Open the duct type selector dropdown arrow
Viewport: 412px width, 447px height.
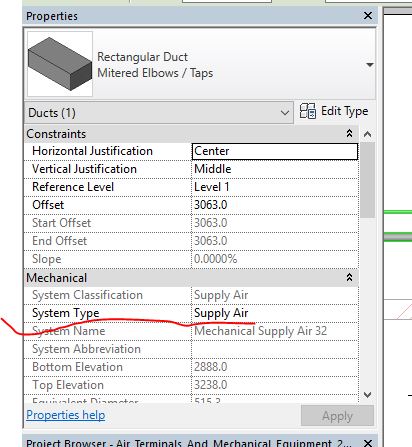370,64
